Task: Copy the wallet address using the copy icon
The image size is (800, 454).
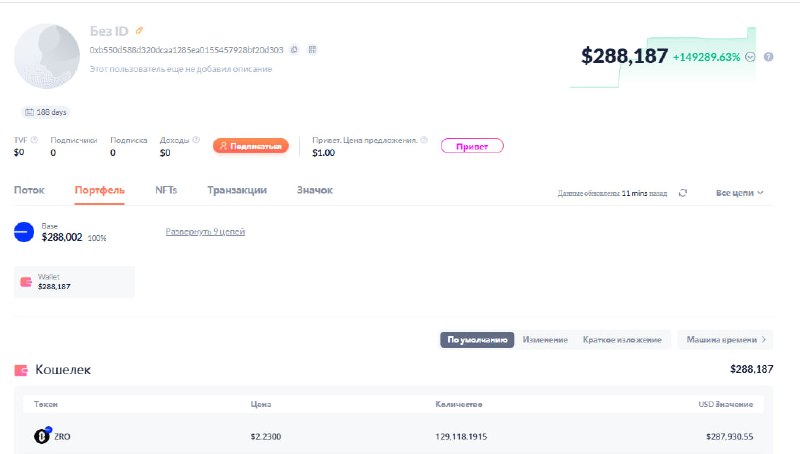Action: click(295, 49)
